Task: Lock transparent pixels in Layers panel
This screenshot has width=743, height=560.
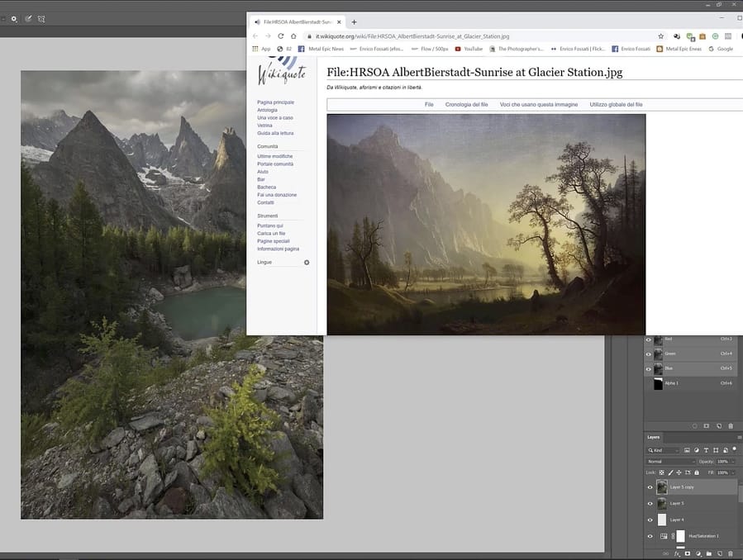Action: pos(661,472)
